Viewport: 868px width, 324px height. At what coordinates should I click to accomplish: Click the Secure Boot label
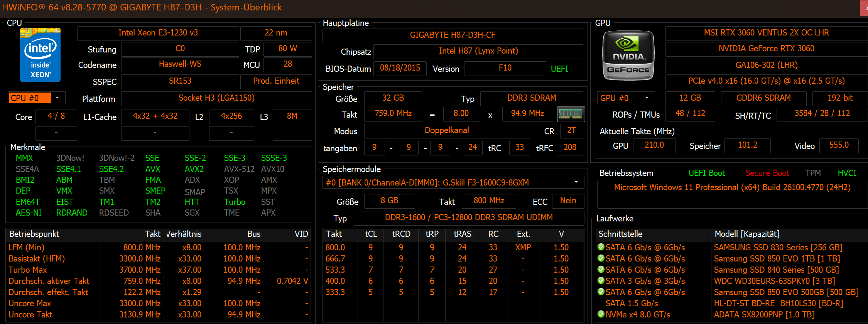point(767,173)
